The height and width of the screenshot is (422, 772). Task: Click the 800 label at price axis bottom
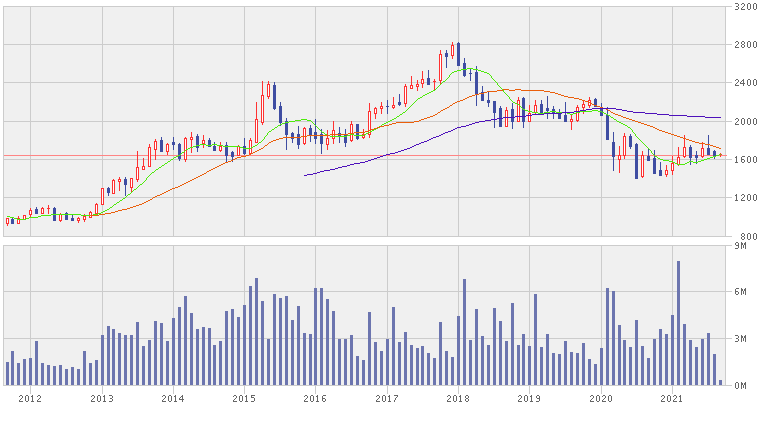tap(746, 236)
